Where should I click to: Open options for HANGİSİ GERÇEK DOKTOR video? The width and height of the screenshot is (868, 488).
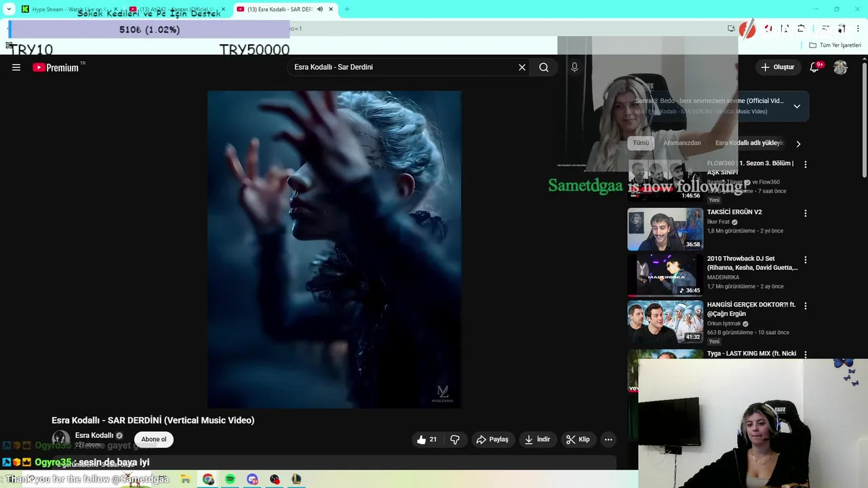tap(806, 306)
